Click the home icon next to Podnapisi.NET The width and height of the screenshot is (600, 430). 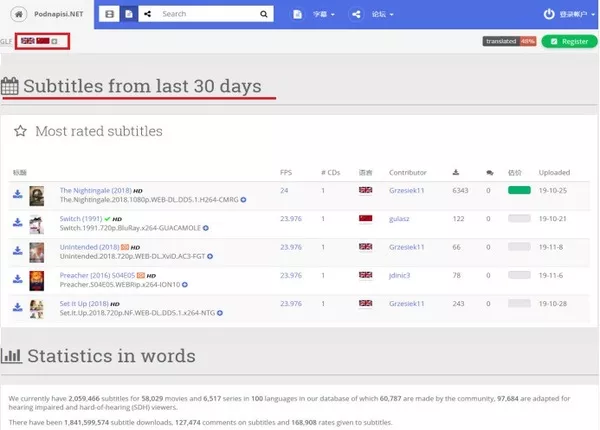coord(17,14)
